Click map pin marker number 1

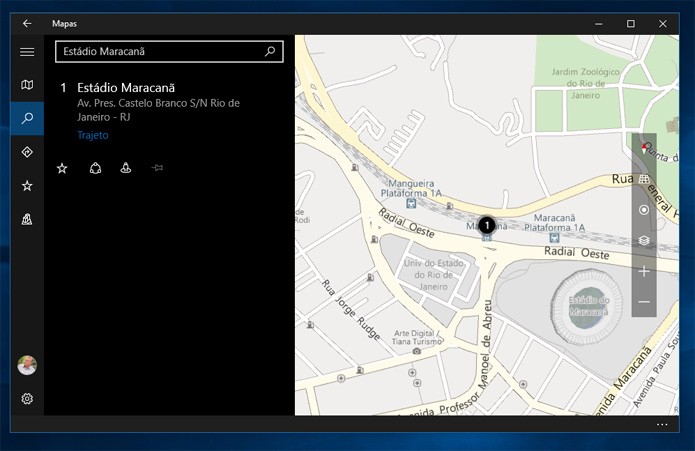487,225
